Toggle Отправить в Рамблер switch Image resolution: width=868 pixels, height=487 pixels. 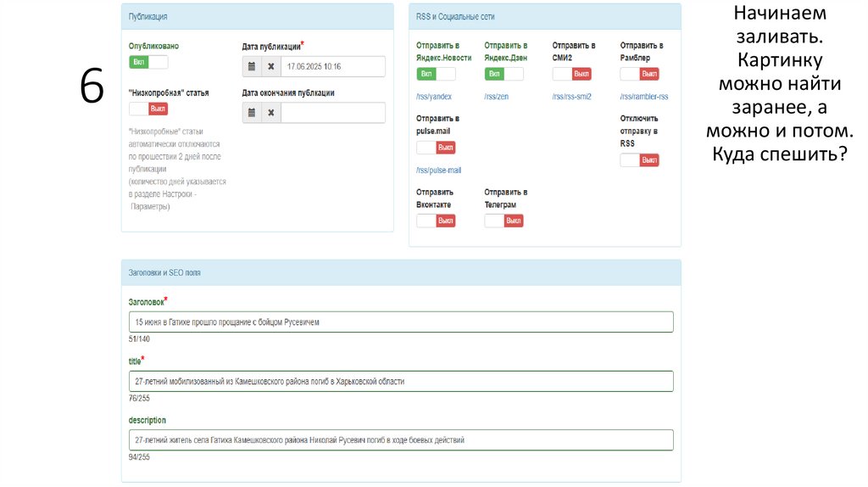pyautogui.click(x=639, y=74)
